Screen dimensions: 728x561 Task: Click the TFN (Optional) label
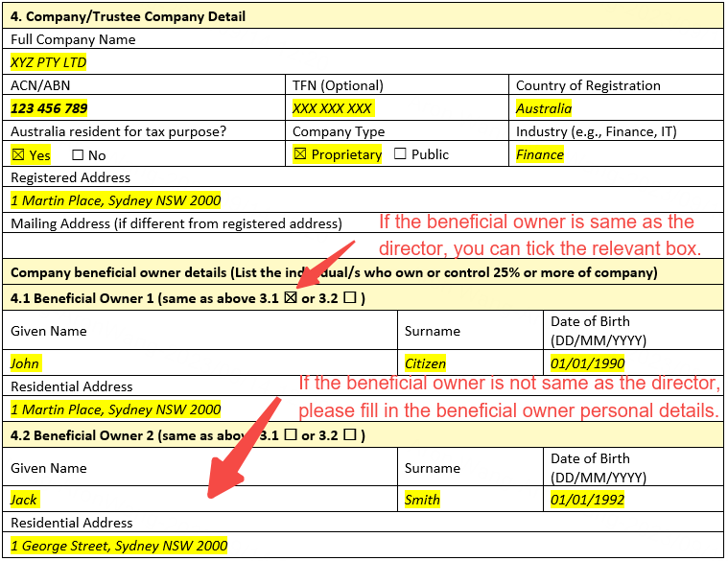point(338,85)
